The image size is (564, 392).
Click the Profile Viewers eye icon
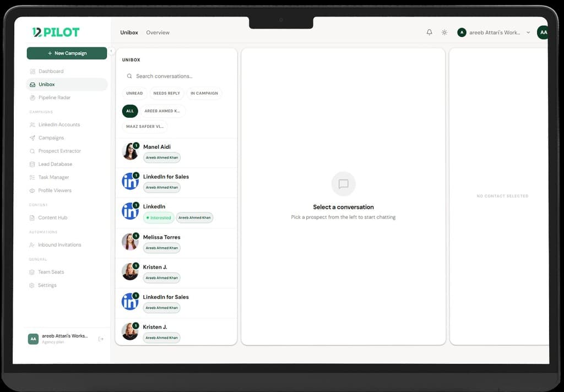point(32,190)
